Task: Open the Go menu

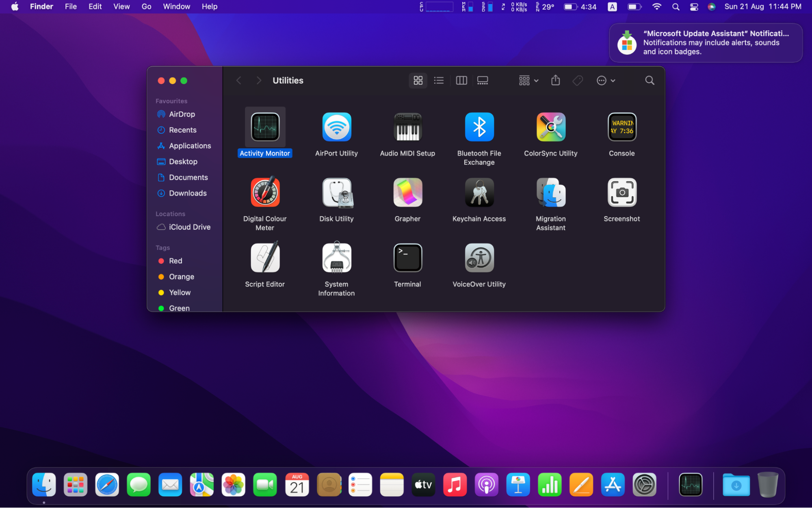Action: (146, 7)
